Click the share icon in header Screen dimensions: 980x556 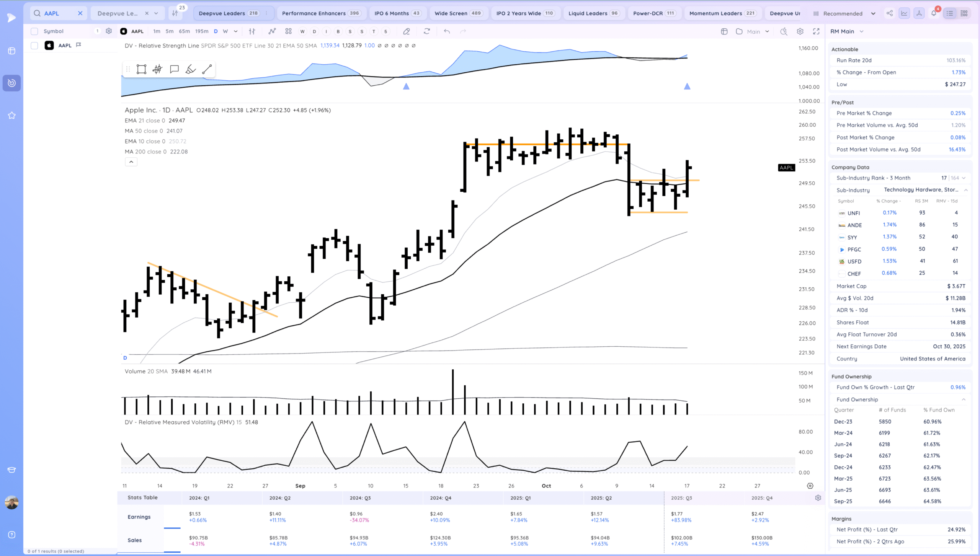click(x=889, y=13)
